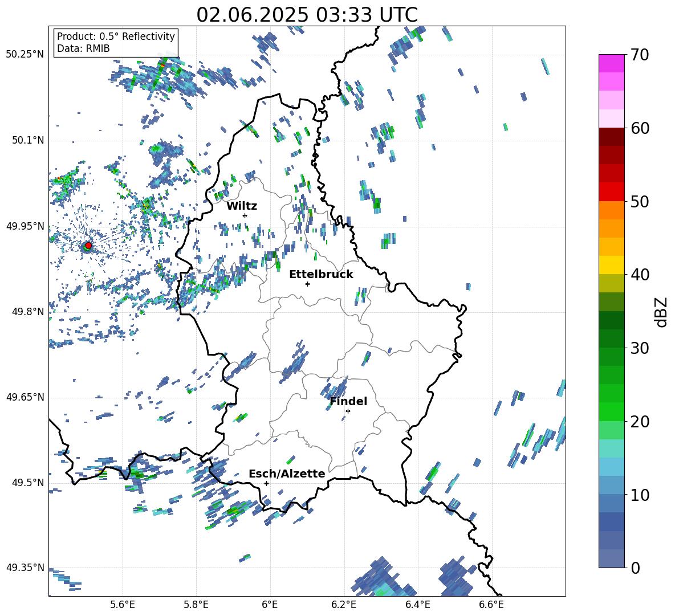Click the 10 tick on colorbar
Screen dimensions: 675x616
640,495
